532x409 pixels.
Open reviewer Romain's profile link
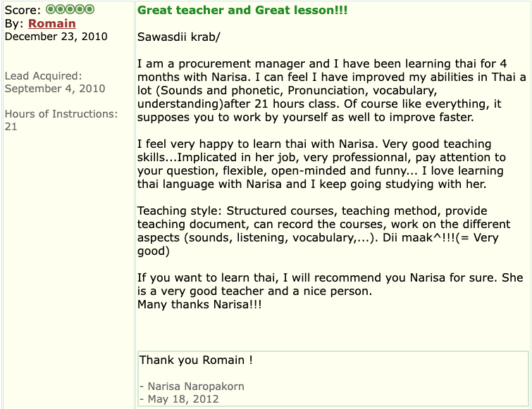[52, 23]
